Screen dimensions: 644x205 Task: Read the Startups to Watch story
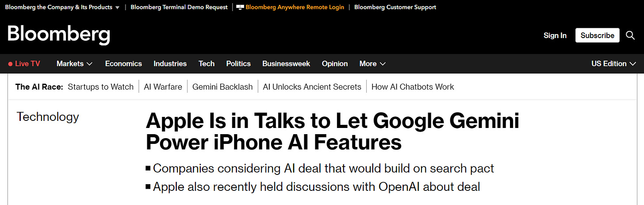click(100, 87)
